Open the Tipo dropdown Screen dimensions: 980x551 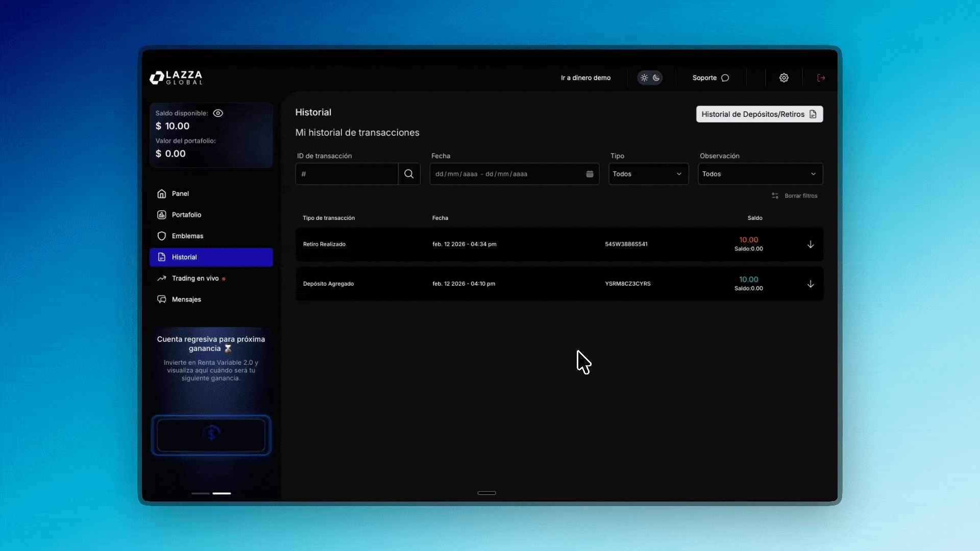pyautogui.click(x=648, y=174)
